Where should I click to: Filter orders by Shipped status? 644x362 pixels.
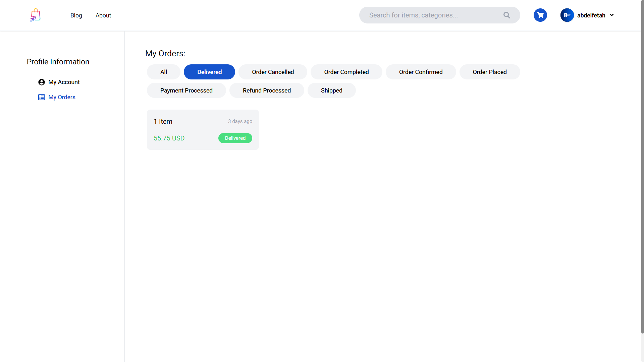(x=331, y=90)
